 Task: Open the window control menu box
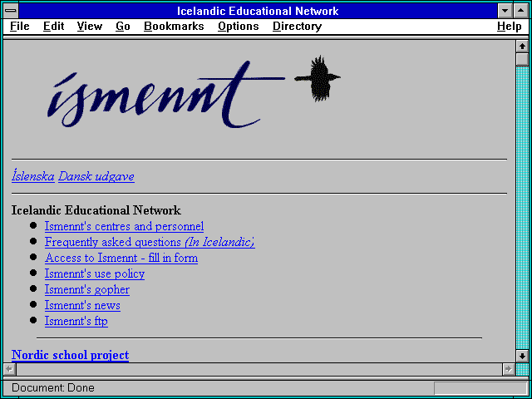point(11,11)
